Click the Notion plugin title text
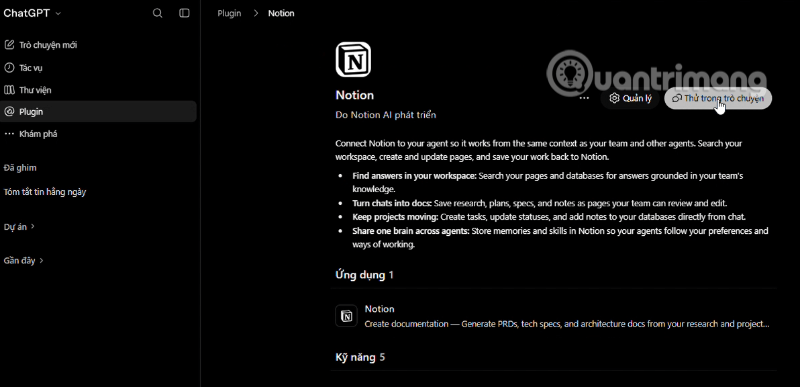The height and width of the screenshot is (387, 800). point(355,95)
